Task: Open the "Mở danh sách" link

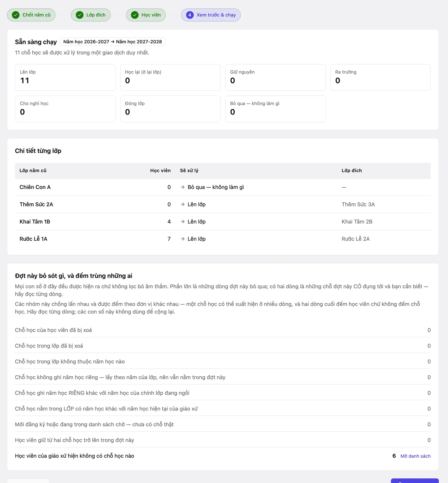Action: pyautogui.click(x=415, y=456)
